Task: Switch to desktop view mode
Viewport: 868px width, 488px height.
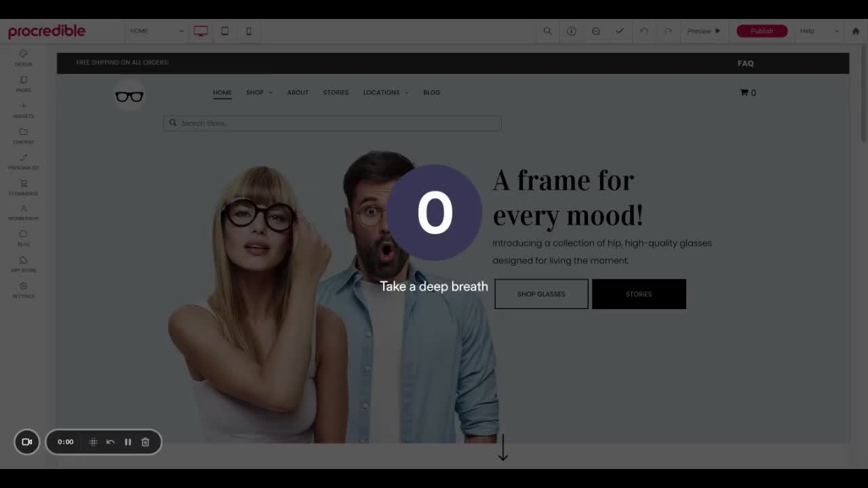Action: click(x=201, y=31)
